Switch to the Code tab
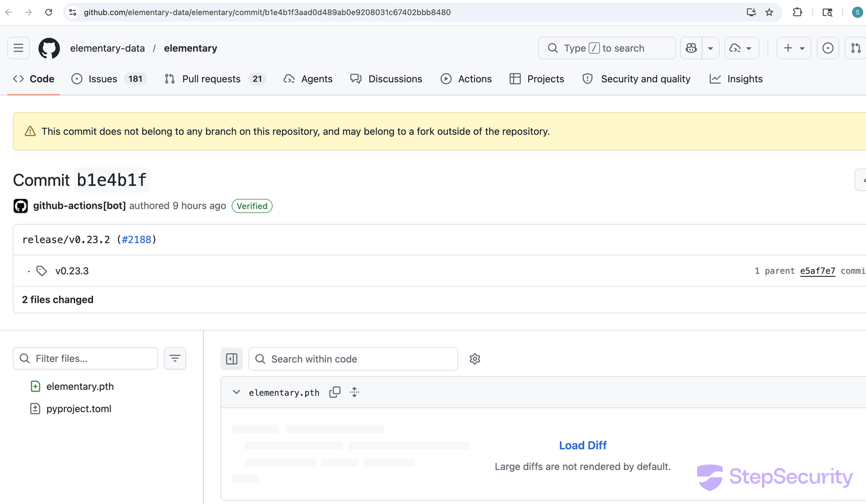 34,79
